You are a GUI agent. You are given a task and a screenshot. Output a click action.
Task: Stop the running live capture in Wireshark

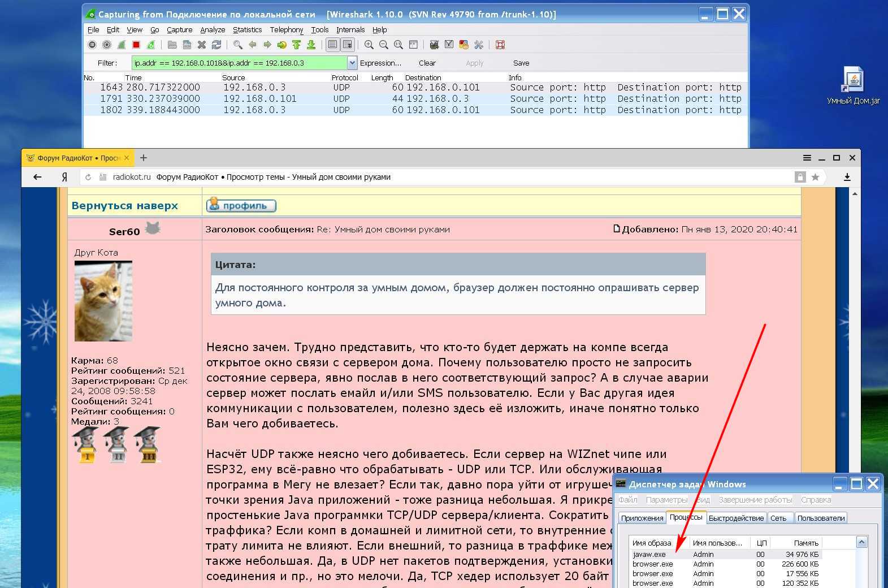tap(136, 45)
